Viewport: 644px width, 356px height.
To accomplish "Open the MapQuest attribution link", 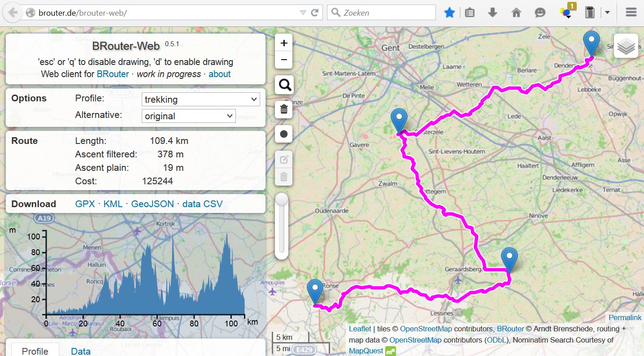I will [x=366, y=351].
